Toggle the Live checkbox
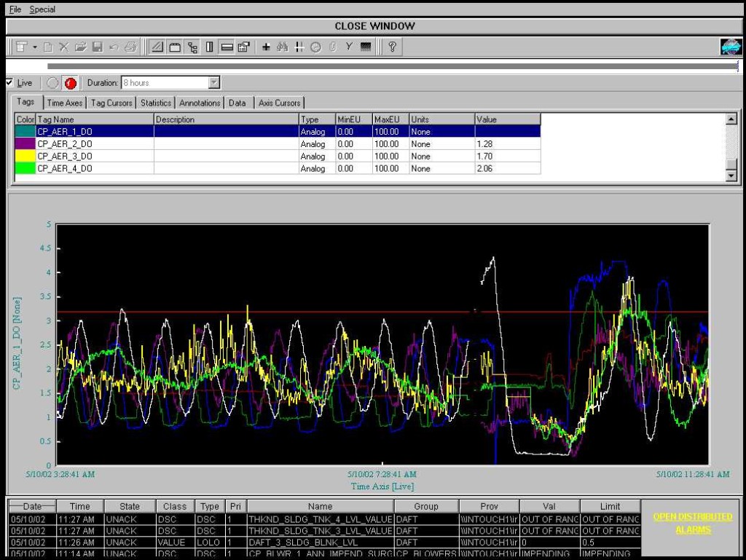 (x=9, y=82)
